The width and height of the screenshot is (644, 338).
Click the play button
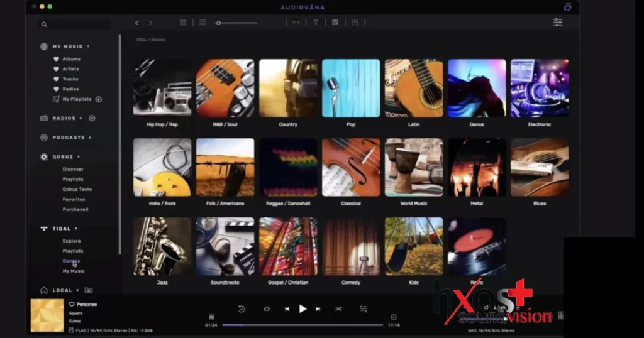[303, 309]
